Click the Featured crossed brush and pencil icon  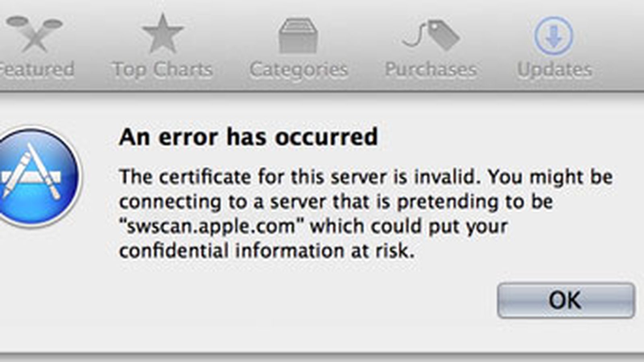(34, 34)
